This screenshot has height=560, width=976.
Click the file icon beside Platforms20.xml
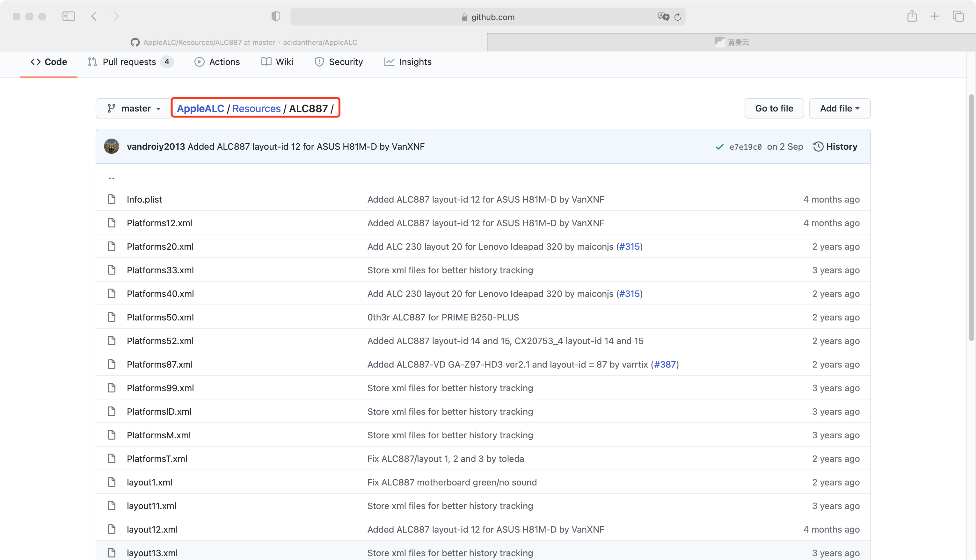pos(112,247)
